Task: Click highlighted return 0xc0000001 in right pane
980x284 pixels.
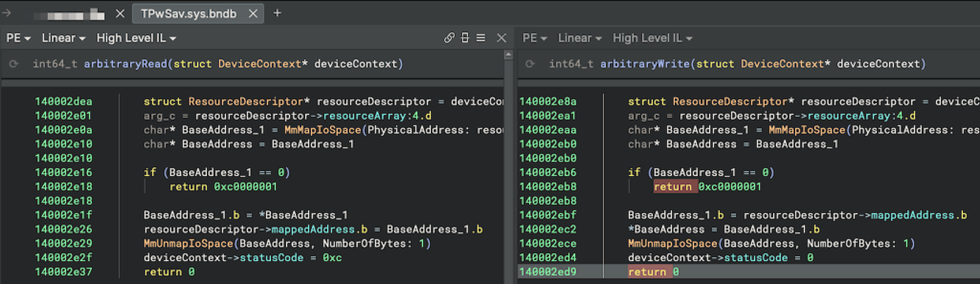Action: point(707,186)
